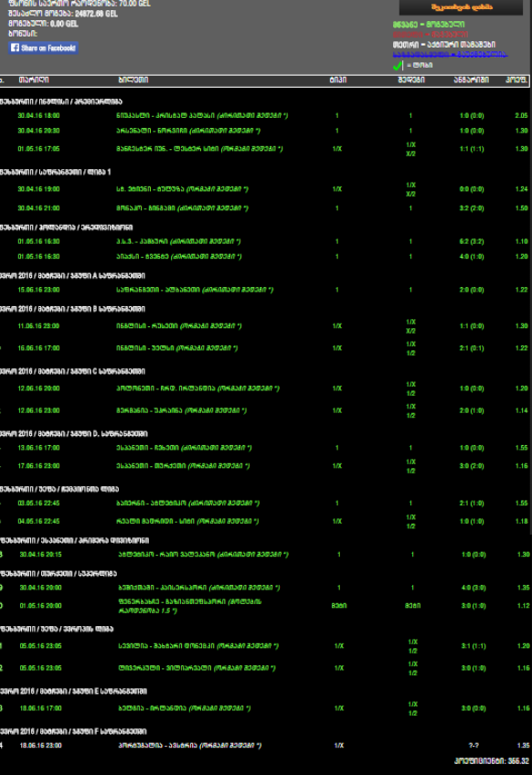Screen dimensions: 532x775
Task: Click the ანგარიში score column header
Action: 471,80
